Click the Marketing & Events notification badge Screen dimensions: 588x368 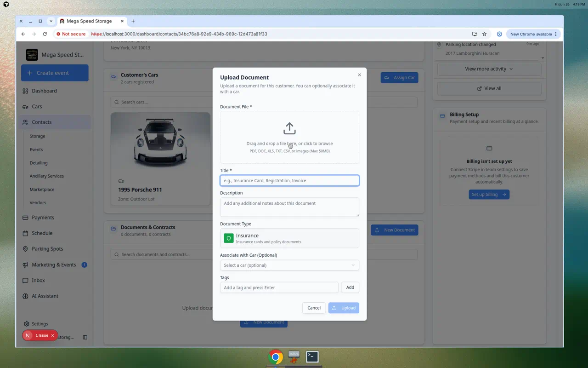84,264
